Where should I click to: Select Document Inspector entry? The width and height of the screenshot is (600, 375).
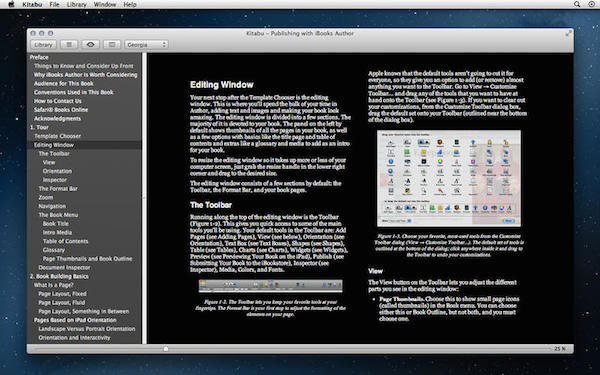click(x=64, y=268)
